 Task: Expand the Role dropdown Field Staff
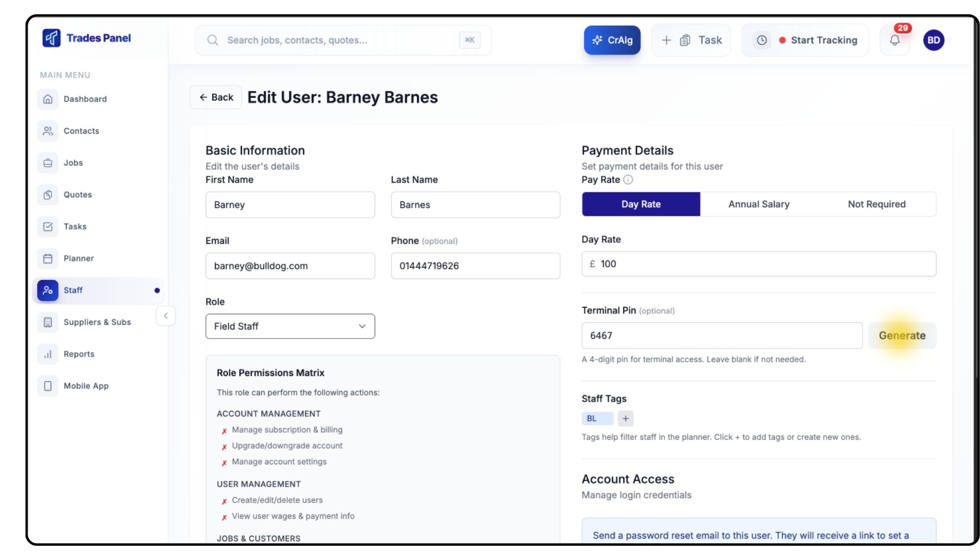(x=290, y=327)
